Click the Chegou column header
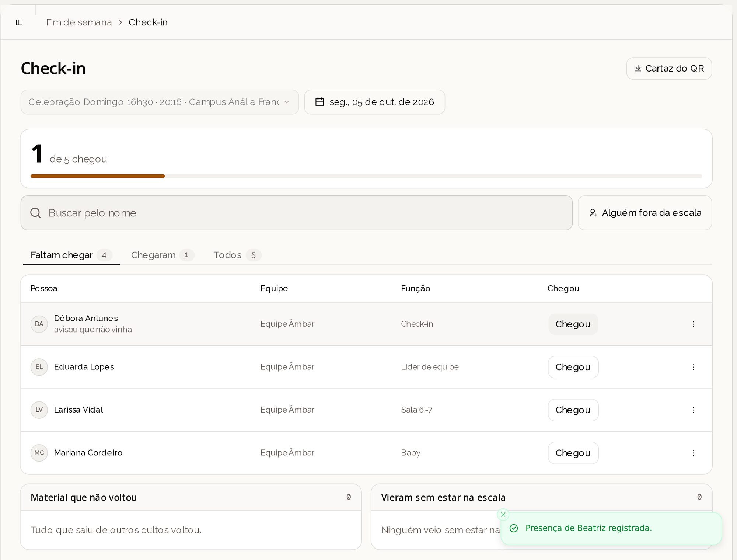This screenshot has width=737, height=560. click(x=563, y=288)
